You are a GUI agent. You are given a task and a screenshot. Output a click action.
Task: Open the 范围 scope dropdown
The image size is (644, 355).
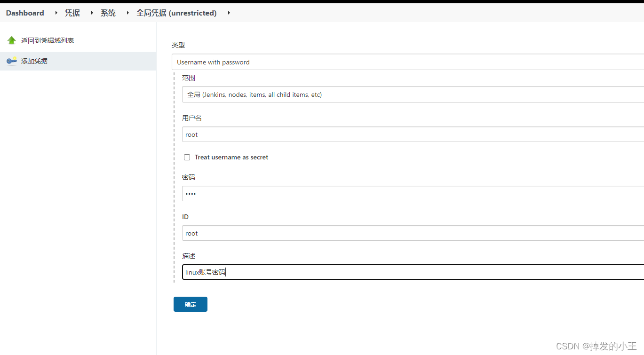tap(413, 95)
